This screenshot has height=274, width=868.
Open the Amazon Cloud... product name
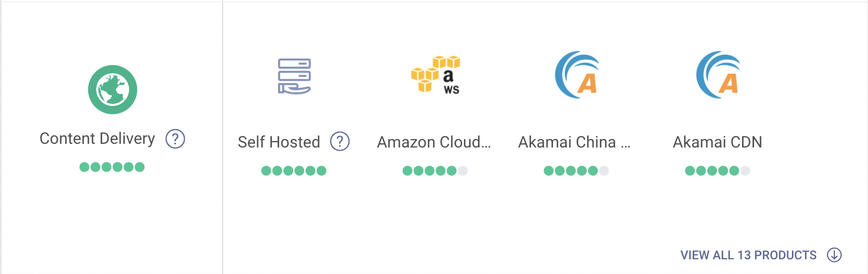coord(434,142)
